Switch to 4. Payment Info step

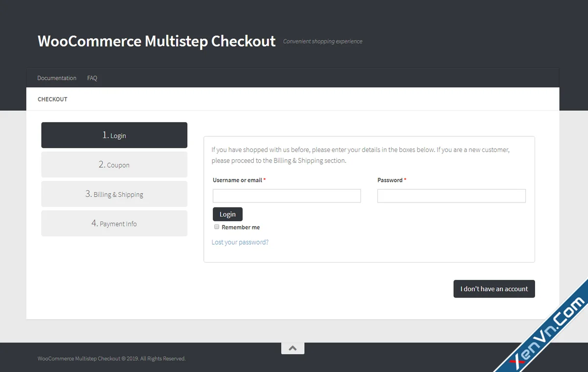[x=114, y=223]
